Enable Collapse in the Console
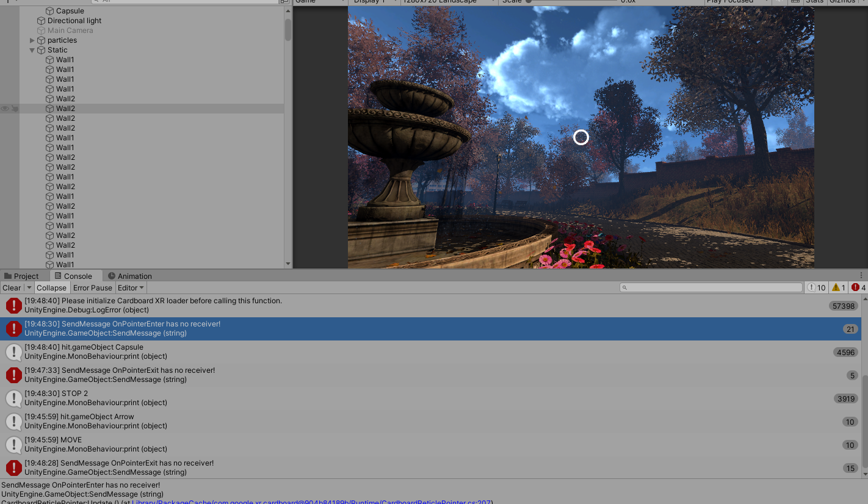868x504 pixels. pyautogui.click(x=51, y=287)
